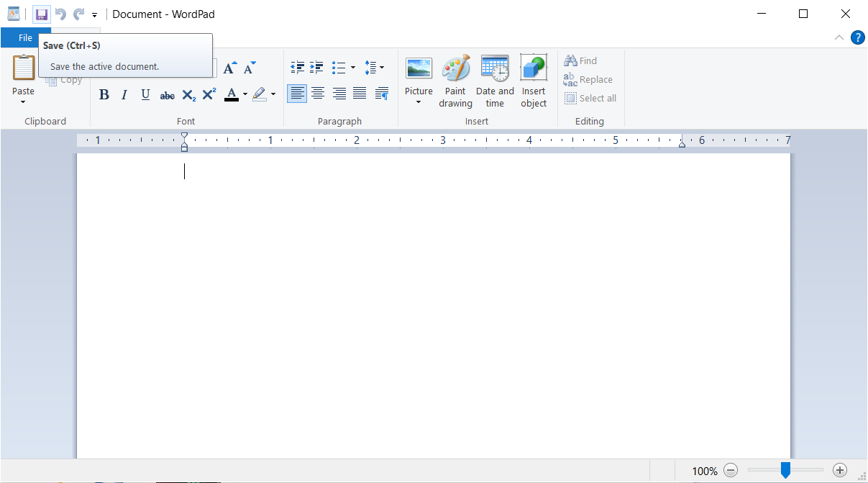
Task: Toggle Italic formatting
Action: tap(124, 94)
